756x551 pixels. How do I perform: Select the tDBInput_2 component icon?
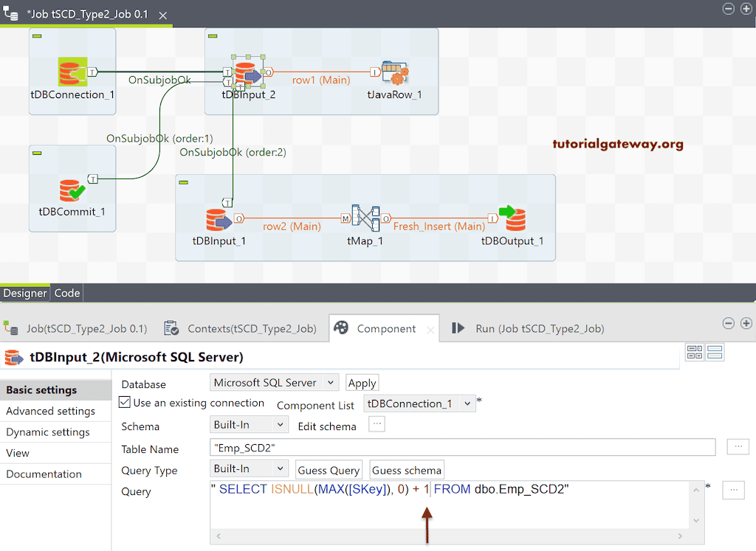(246, 74)
